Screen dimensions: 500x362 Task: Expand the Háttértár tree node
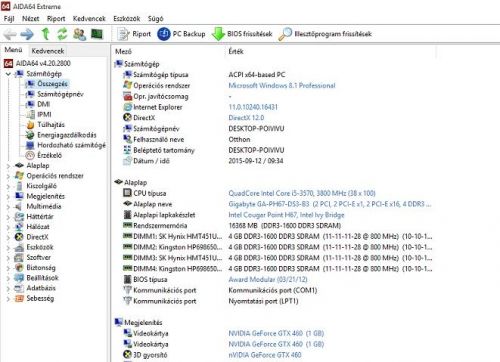click(8, 217)
